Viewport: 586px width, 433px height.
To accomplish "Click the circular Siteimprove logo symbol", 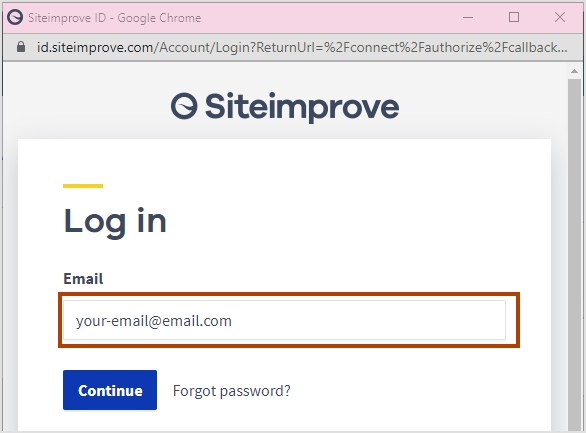I will [x=184, y=106].
